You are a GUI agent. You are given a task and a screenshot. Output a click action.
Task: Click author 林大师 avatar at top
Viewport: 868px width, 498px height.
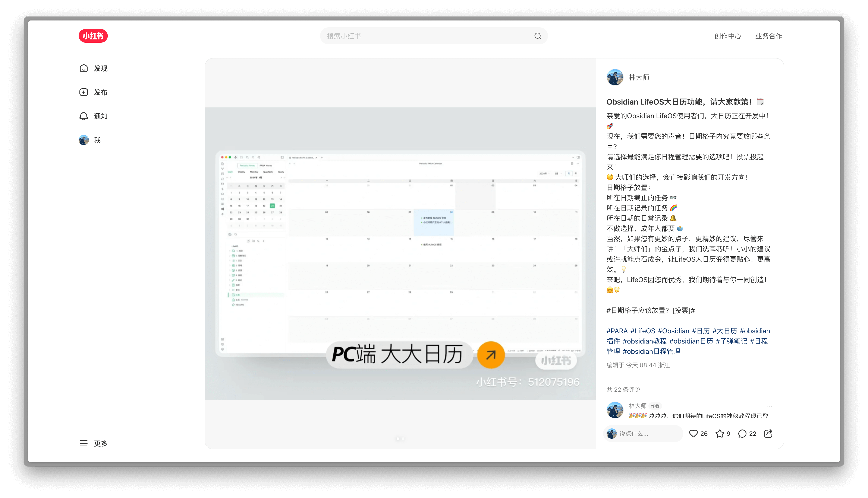click(x=615, y=77)
